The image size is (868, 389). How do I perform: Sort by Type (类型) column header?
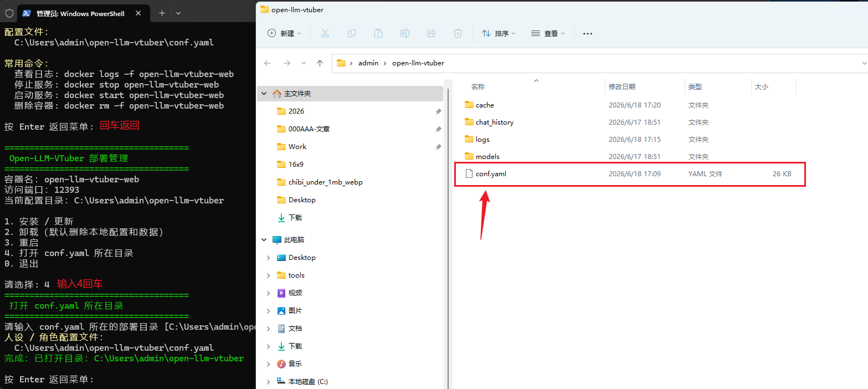(x=695, y=87)
